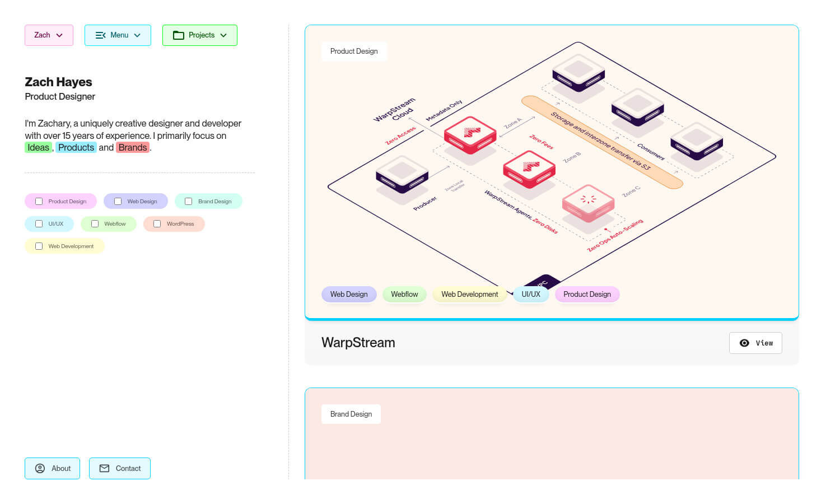The image size is (840, 504).
Task: Click the Product Designer subtitle
Action: (60, 96)
